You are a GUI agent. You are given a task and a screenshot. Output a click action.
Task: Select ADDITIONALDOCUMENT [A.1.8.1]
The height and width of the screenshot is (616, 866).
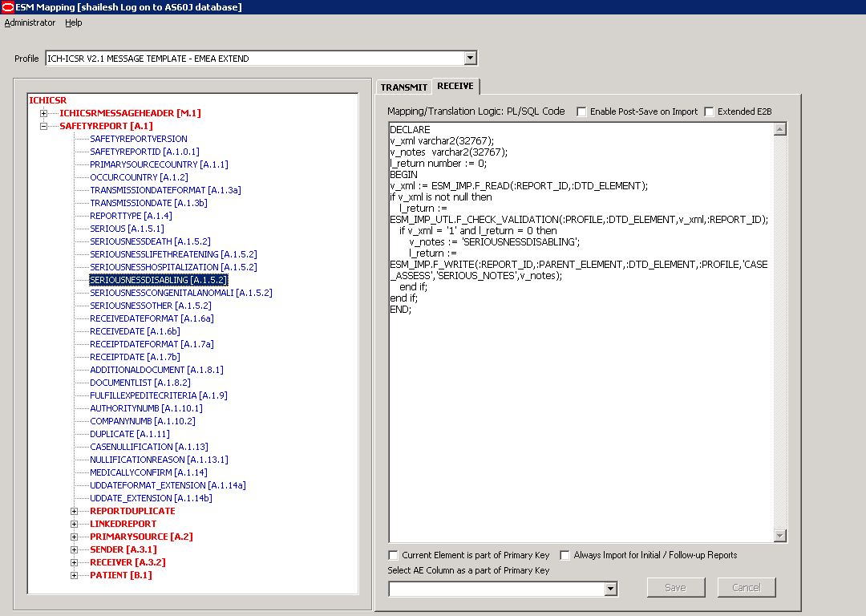pos(157,370)
